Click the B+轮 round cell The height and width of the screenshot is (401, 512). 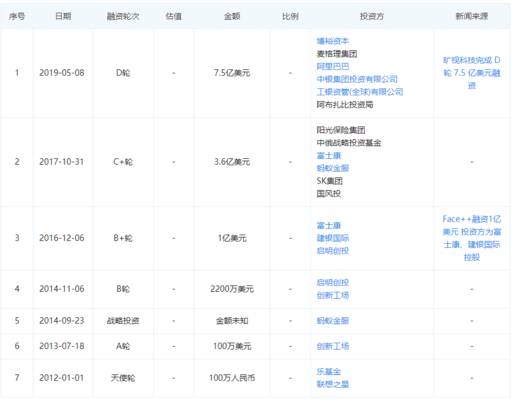click(x=123, y=238)
